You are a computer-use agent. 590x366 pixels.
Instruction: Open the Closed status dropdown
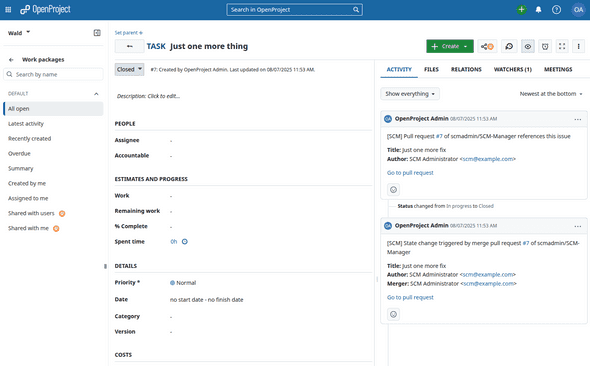(129, 69)
